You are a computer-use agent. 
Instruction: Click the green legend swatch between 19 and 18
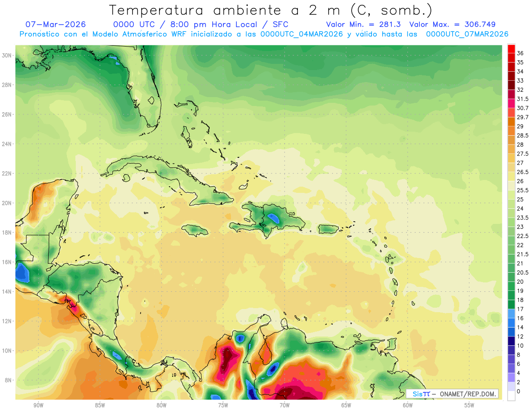511,295
